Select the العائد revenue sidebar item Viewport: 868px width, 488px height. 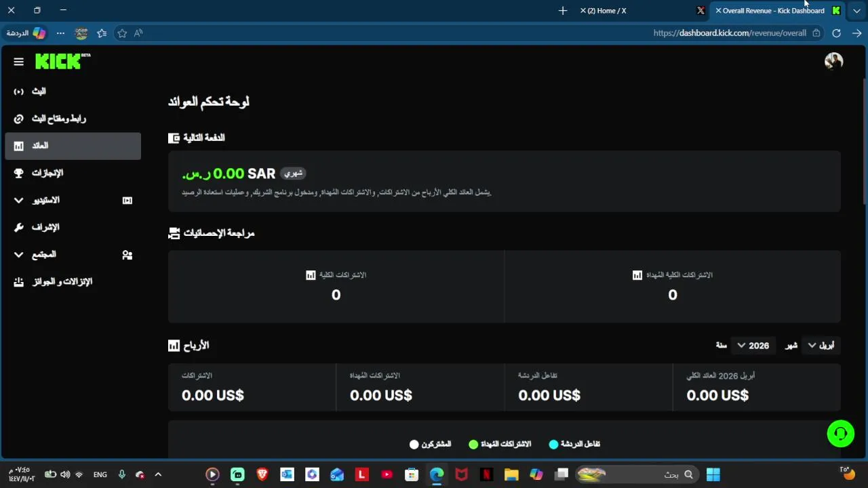tap(73, 146)
